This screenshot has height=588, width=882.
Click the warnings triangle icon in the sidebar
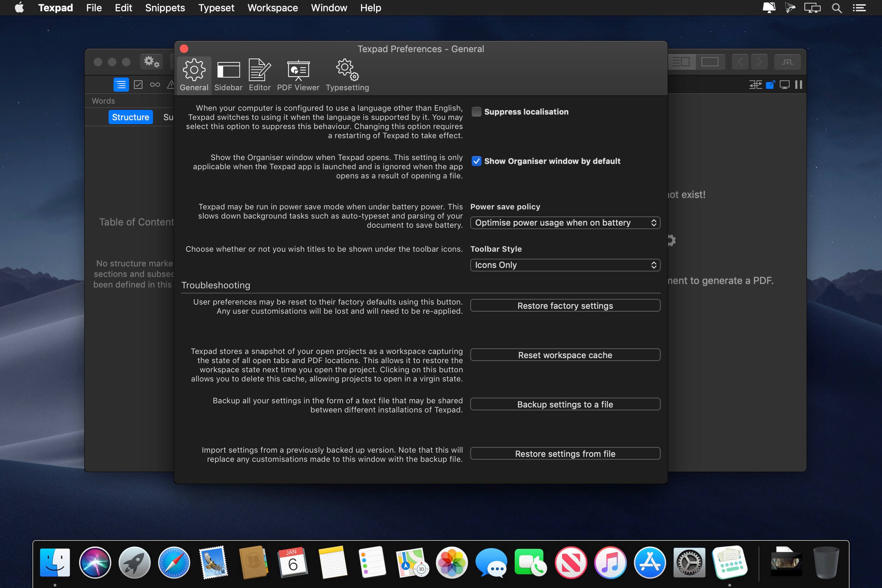pos(171,84)
